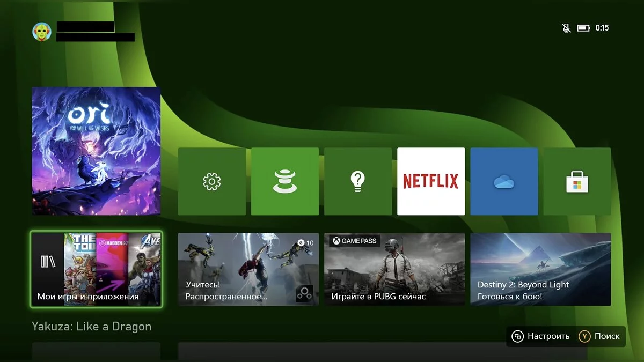The width and height of the screenshot is (644, 362).
Task: Open the Destiny 2: Beyond Light card
Action: coord(540,269)
